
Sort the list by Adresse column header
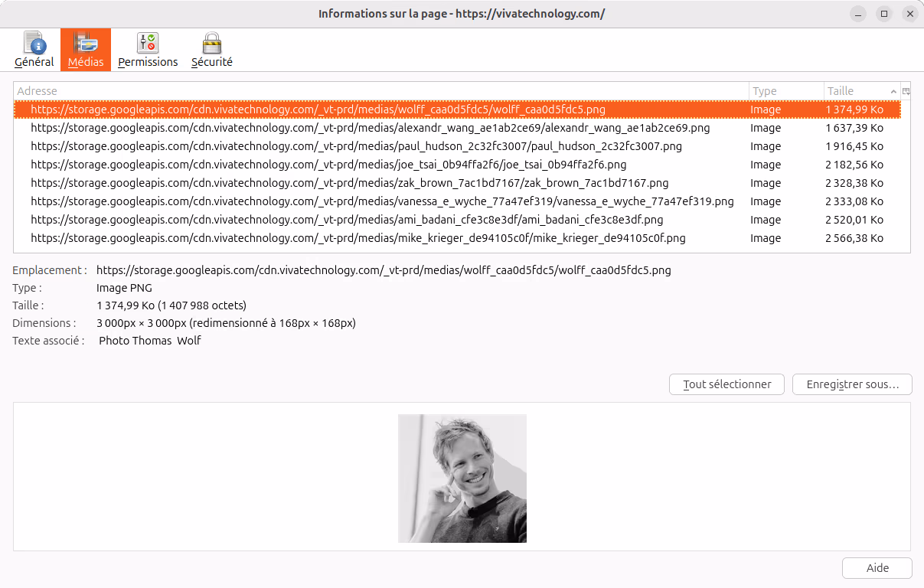pyautogui.click(x=381, y=91)
